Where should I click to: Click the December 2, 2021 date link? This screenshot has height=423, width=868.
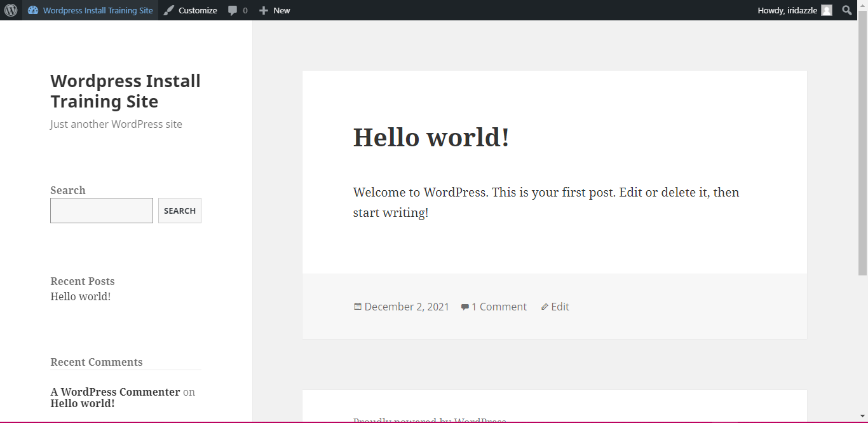point(407,307)
